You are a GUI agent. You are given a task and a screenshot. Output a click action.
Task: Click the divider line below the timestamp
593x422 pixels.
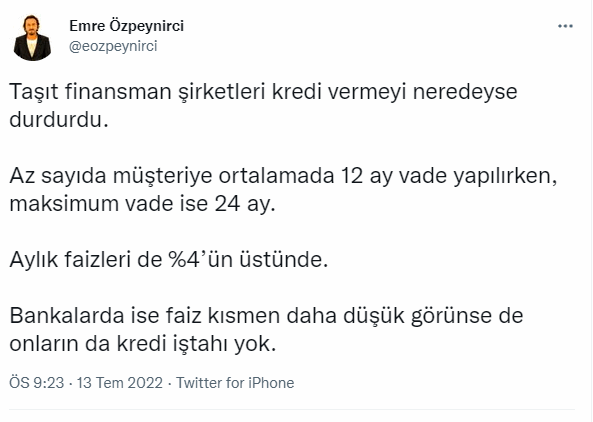coord(292,410)
